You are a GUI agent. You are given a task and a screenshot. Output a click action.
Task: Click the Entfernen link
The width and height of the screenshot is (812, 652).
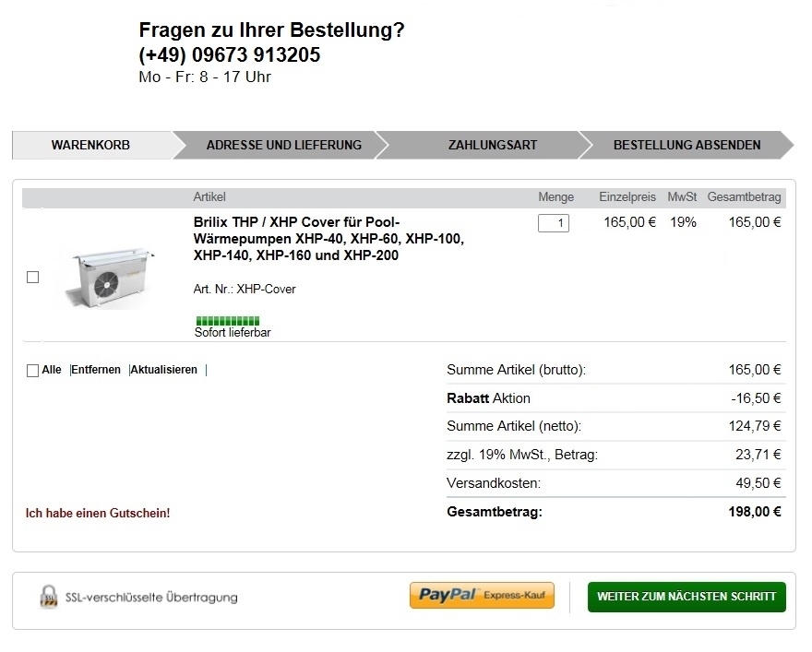click(x=96, y=370)
